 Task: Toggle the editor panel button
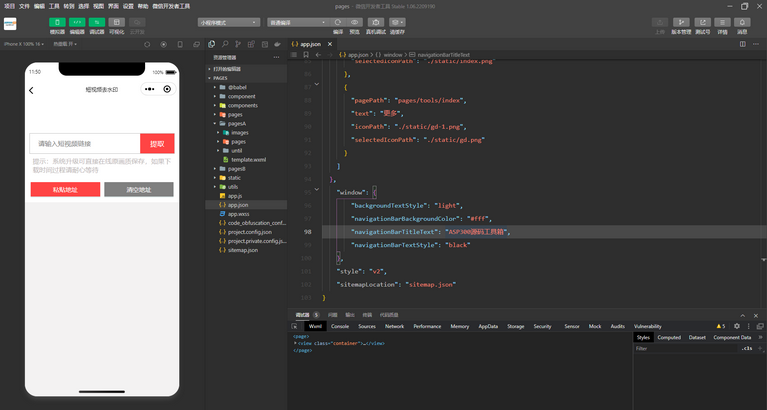[77, 21]
